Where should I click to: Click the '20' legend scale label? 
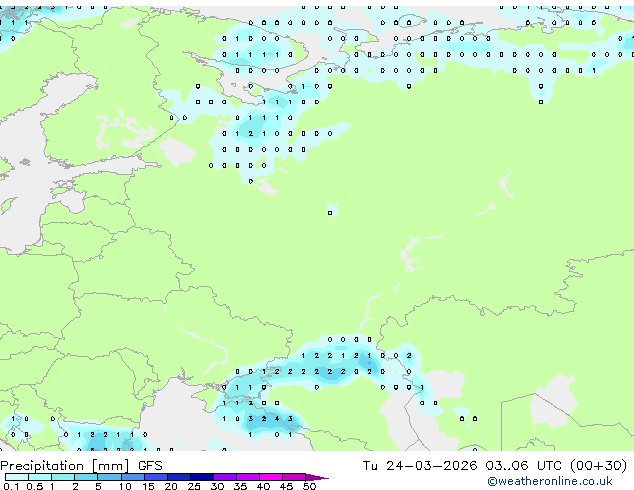click(171, 486)
